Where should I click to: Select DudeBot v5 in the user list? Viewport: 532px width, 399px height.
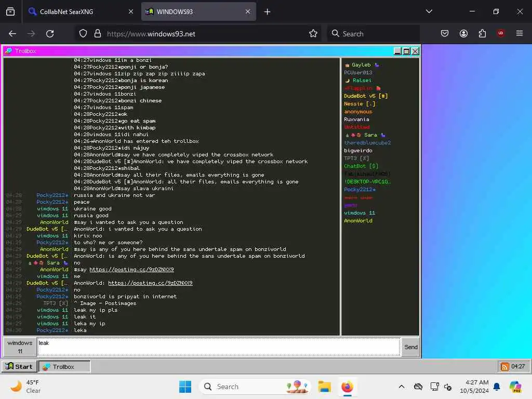pyautogui.click(x=365, y=96)
